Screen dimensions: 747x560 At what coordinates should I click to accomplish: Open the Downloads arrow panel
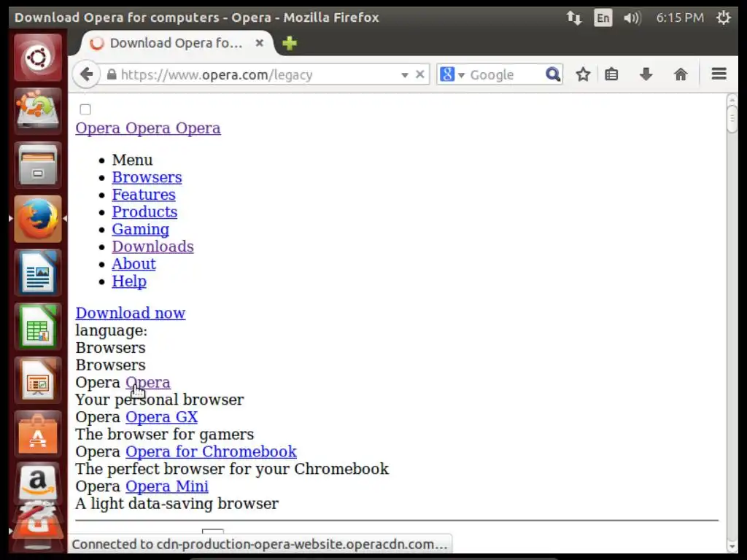click(x=646, y=74)
